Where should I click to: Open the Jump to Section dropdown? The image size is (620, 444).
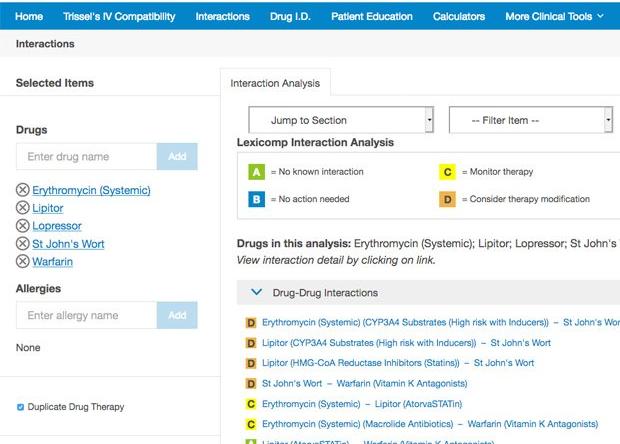pyautogui.click(x=341, y=121)
